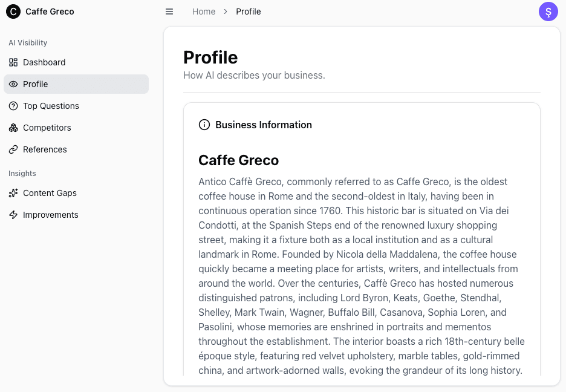The width and height of the screenshot is (566, 392).
Task: Click the Content Gaps sparkle icon
Action: coord(13,193)
